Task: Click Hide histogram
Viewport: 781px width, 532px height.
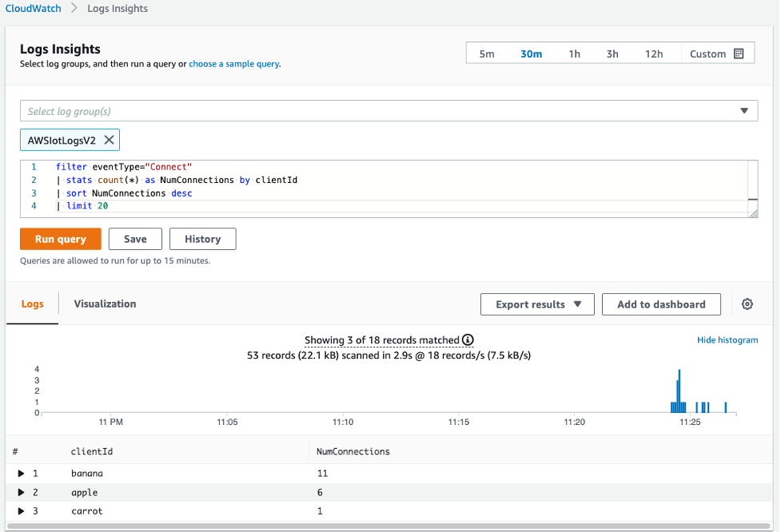Action: coord(727,339)
